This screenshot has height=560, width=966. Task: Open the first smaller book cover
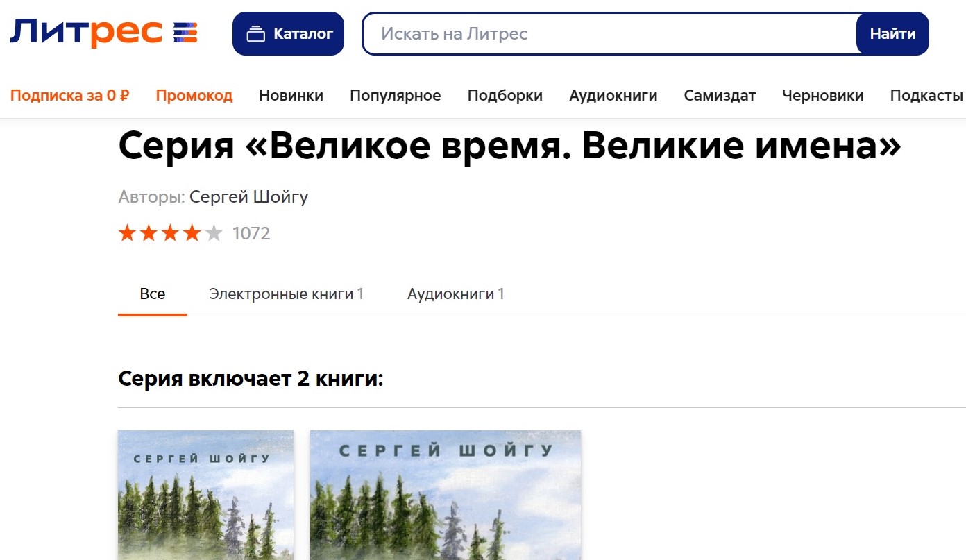pos(205,495)
